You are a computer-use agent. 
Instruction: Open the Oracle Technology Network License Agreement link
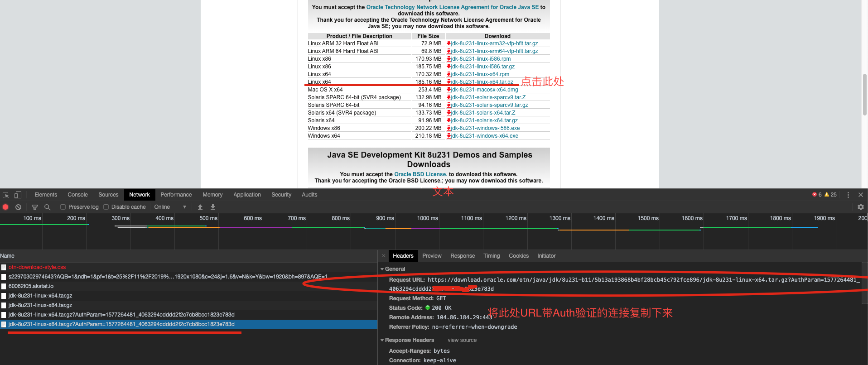pyautogui.click(x=453, y=7)
